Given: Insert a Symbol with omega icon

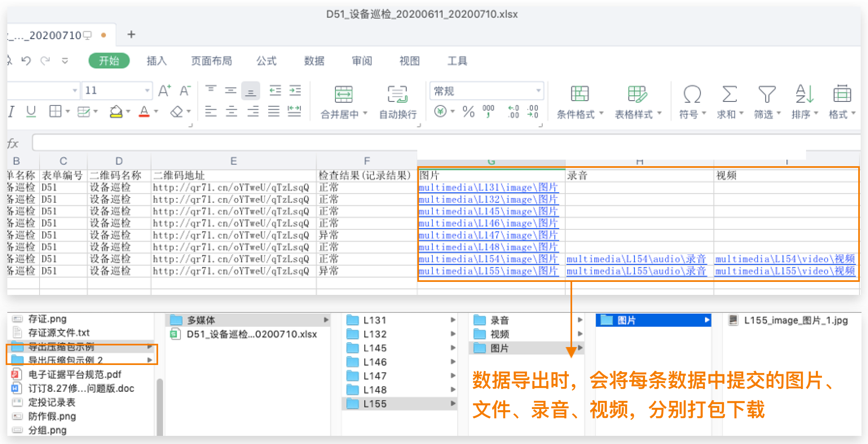Looking at the screenshot, I should coord(692,95).
